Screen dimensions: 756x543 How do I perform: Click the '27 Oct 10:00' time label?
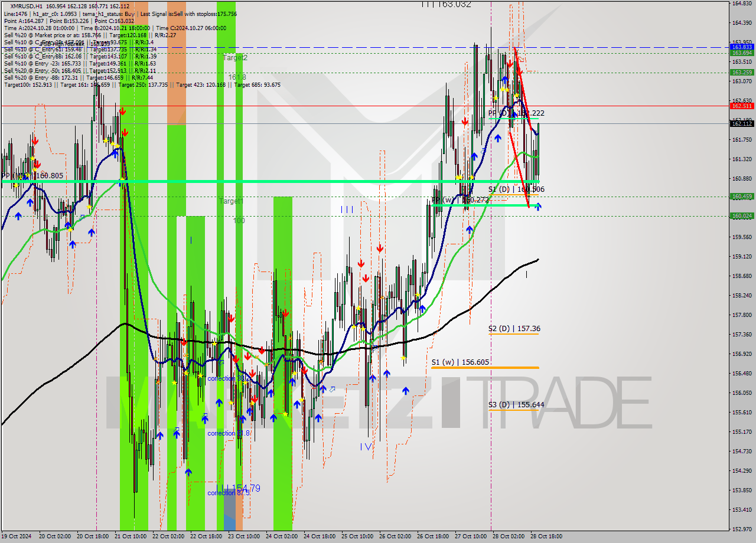pos(470,537)
